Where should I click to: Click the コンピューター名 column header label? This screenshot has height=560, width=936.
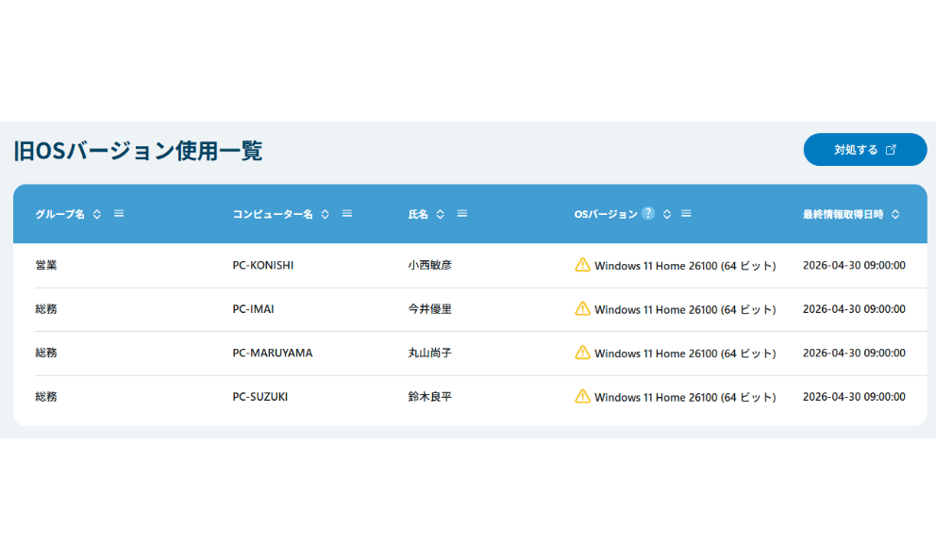click(x=273, y=214)
